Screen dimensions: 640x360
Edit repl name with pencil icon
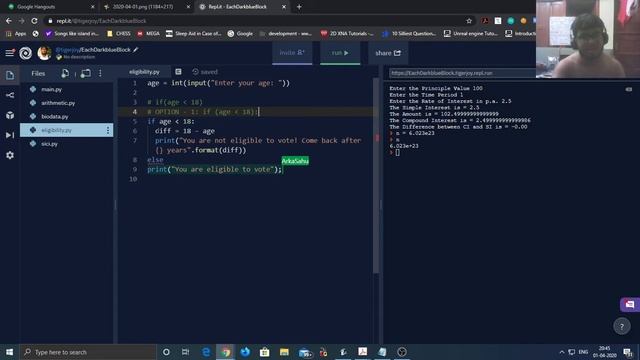click(136, 49)
